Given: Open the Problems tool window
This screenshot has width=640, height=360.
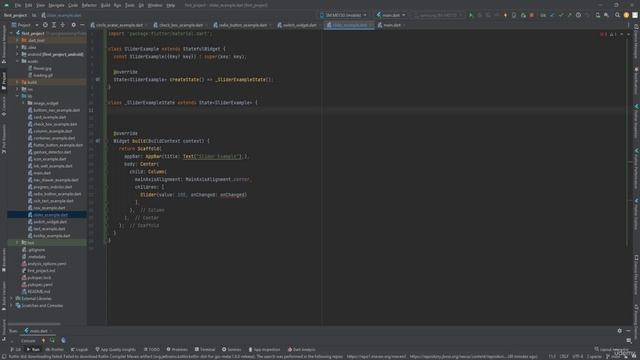Looking at the screenshot, I should (x=177, y=350).
